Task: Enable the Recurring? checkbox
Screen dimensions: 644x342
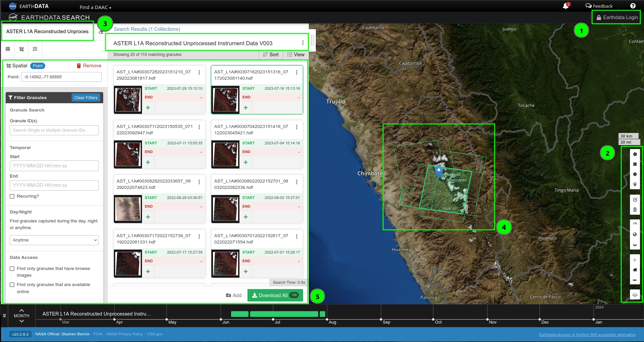Action: coord(12,196)
